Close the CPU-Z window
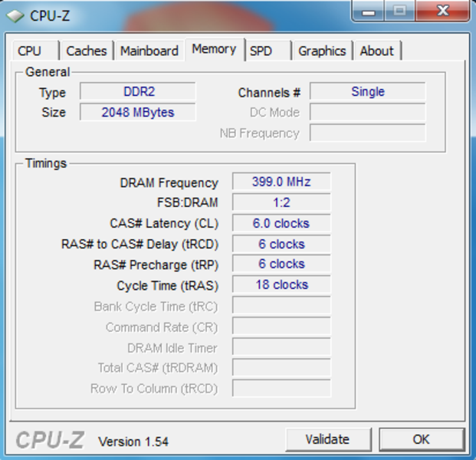476x460 pixels. pos(442,11)
